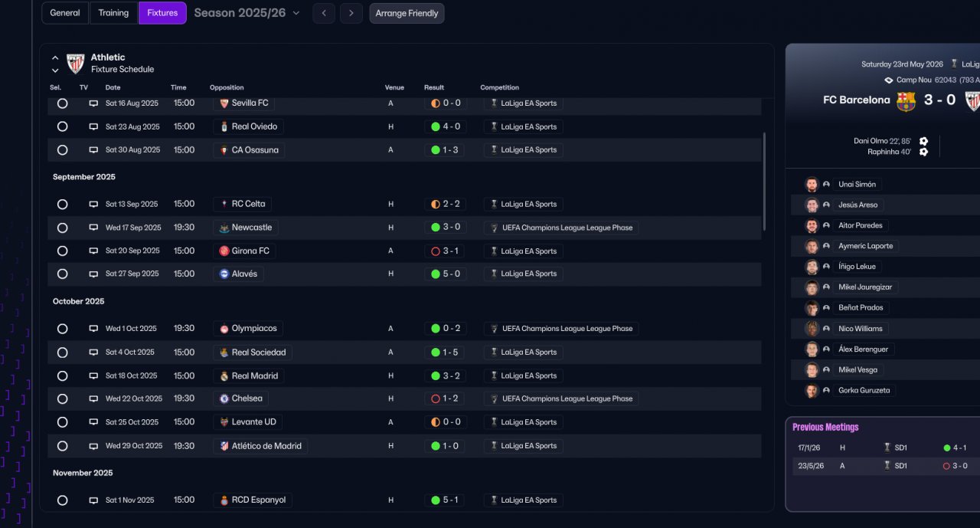Click the role icon beside Jesús Areso
This screenshot has width=980, height=528.
826,205
